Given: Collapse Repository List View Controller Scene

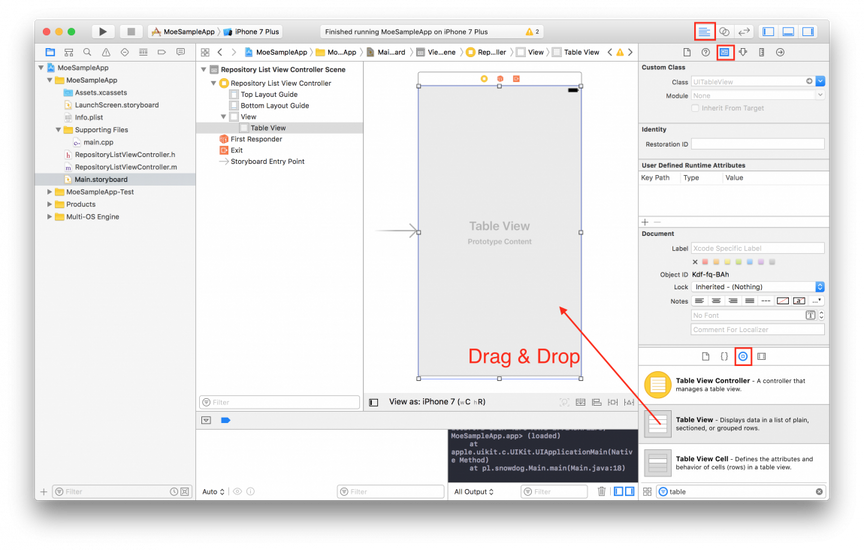Looking at the screenshot, I should pyautogui.click(x=204, y=69).
